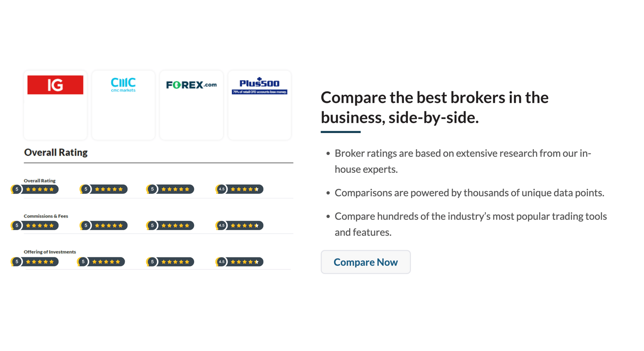Click FOREX.com's Overall Rating stars
The image size is (644, 351).
point(170,189)
